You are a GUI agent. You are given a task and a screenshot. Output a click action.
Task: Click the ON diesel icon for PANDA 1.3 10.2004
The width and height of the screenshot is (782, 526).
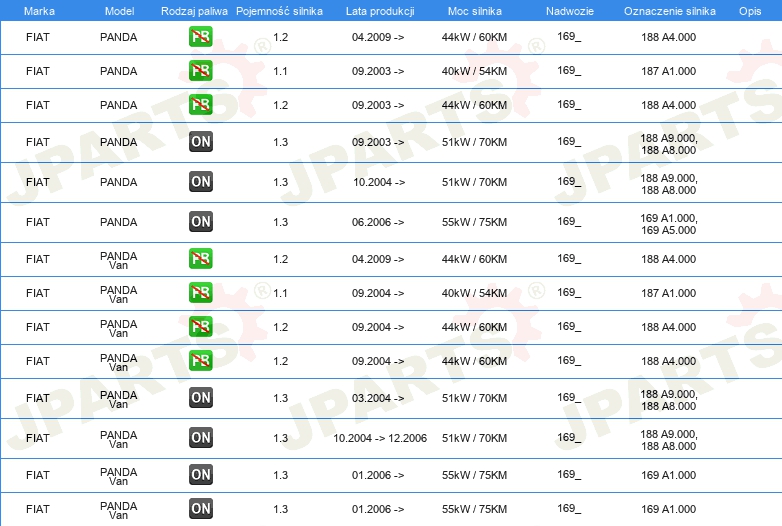tap(200, 181)
